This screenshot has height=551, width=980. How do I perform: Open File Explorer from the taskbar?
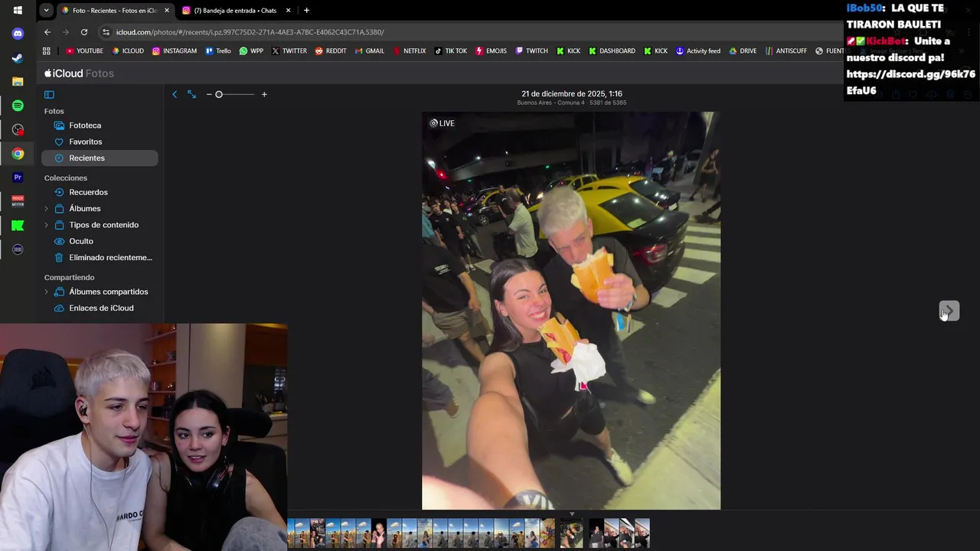(x=18, y=82)
